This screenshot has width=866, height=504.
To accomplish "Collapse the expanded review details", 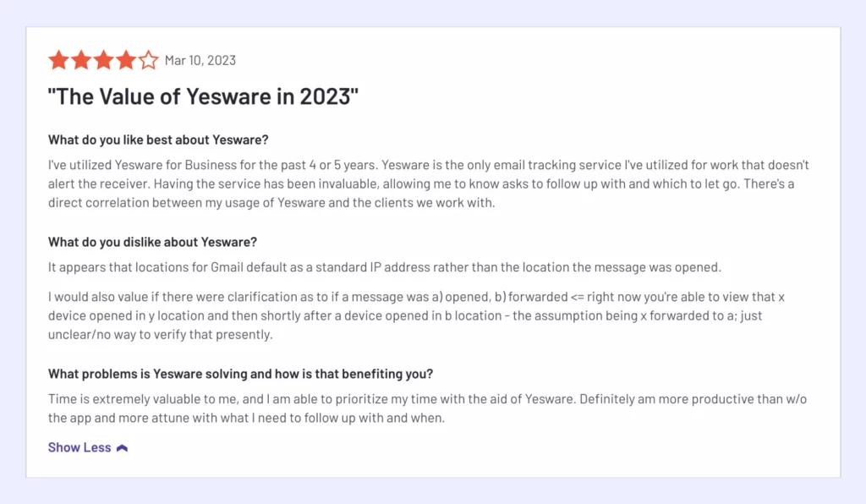I will (x=88, y=446).
